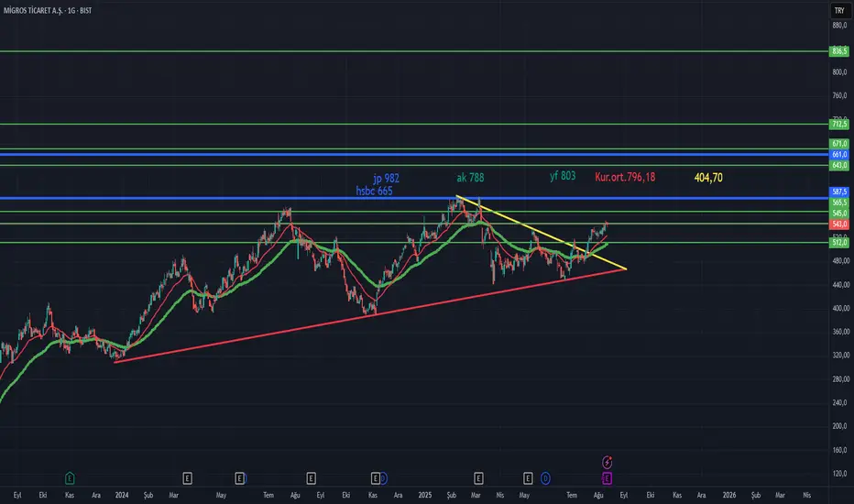Click the 2026 label on time axis

click(729, 495)
